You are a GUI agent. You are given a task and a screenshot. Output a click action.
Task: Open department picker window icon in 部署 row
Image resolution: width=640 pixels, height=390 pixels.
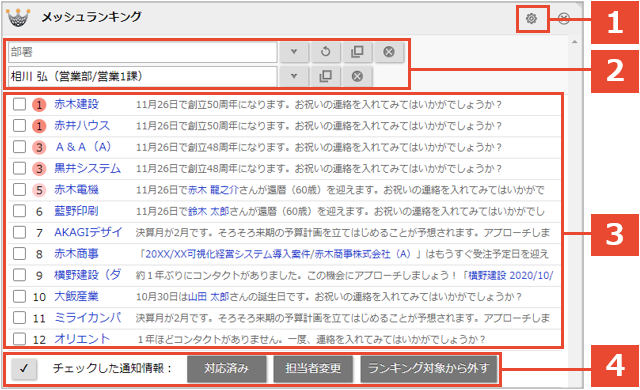pos(357,52)
